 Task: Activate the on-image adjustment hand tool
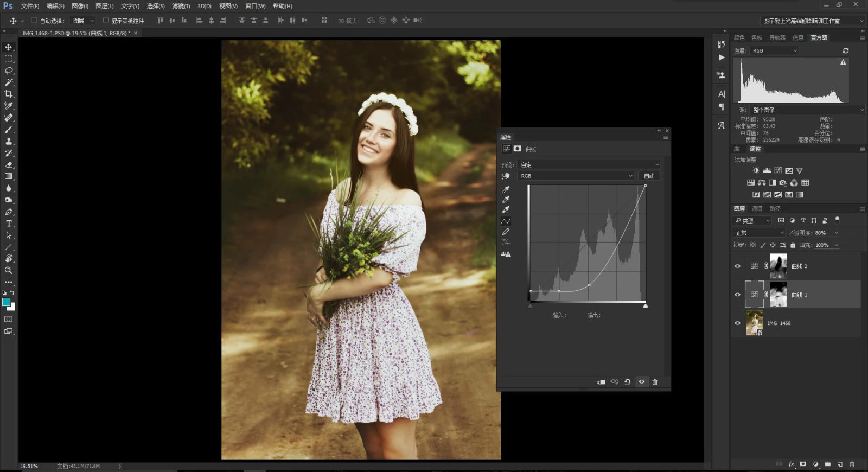click(x=506, y=176)
